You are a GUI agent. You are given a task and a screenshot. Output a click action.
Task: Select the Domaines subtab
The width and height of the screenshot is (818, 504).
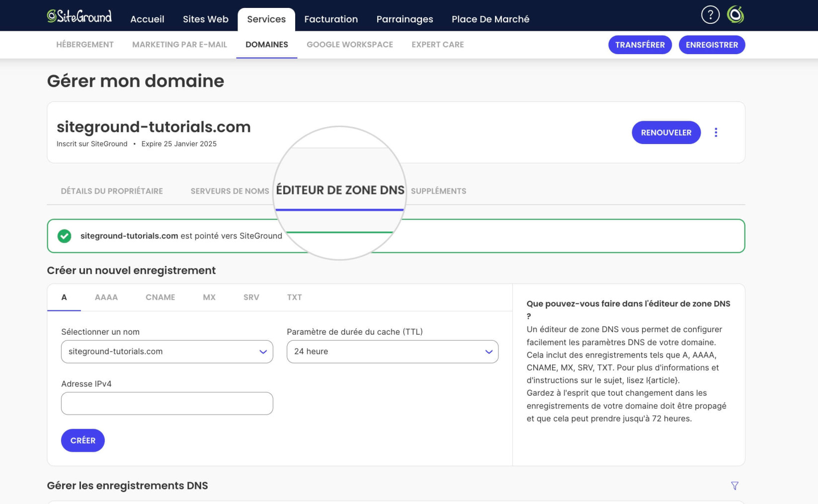(267, 45)
